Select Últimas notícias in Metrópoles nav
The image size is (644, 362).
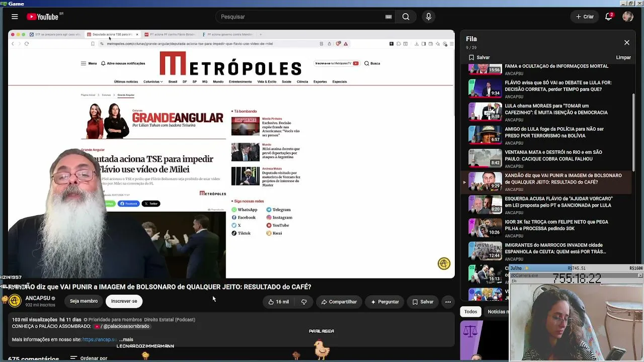click(126, 81)
